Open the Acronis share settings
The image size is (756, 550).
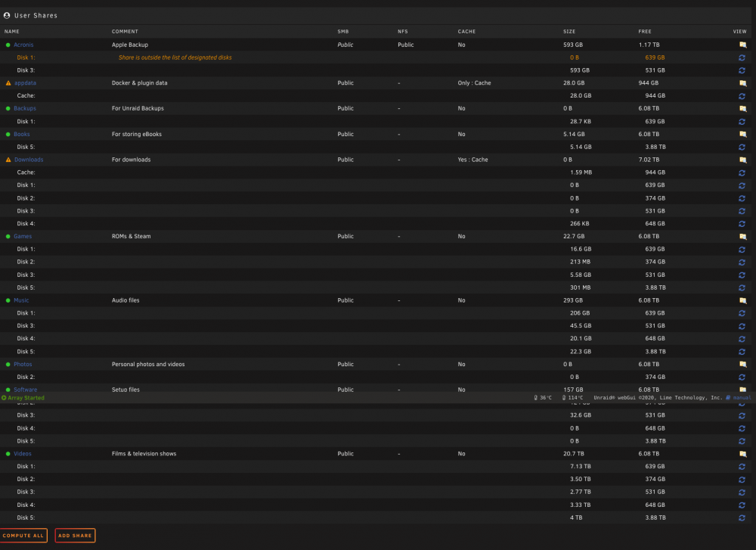tap(23, 45)
